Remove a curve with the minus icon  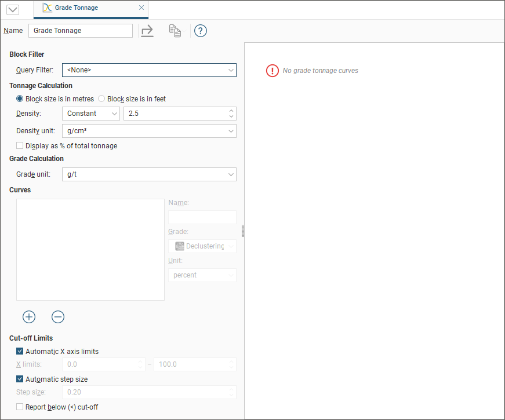coord(58,317)
